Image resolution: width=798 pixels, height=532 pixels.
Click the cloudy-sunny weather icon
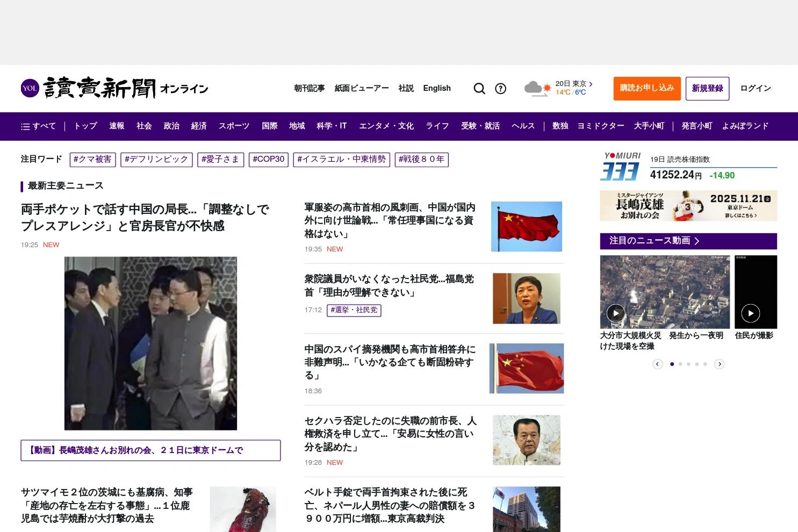point(538,89)
